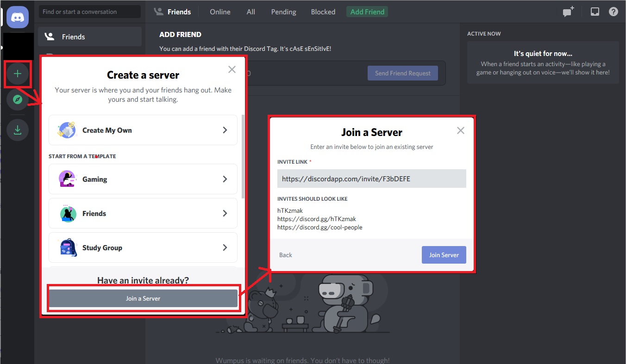Screen dimensions: 626x364
Task: Click the Download Apps arrow icon
Action: 18,130
